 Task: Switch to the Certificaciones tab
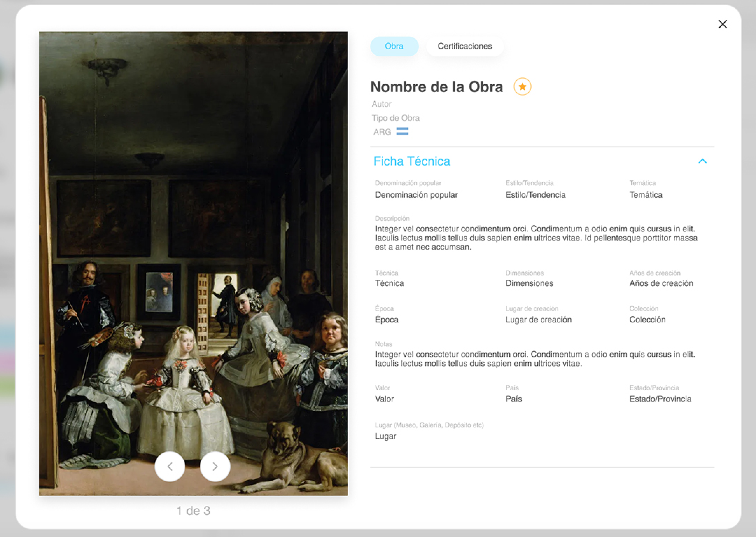464,46
